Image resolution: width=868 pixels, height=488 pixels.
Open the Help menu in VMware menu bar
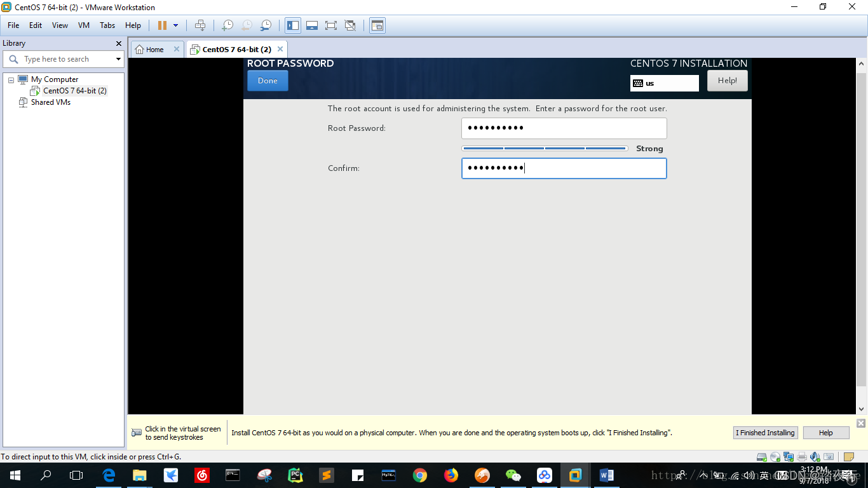coord(133,25)
